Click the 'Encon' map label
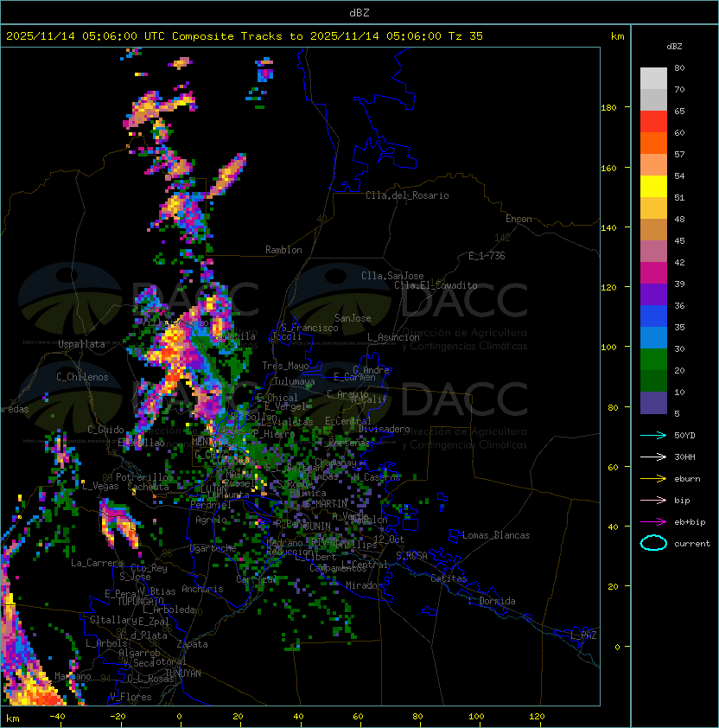 tap(519, 219)
